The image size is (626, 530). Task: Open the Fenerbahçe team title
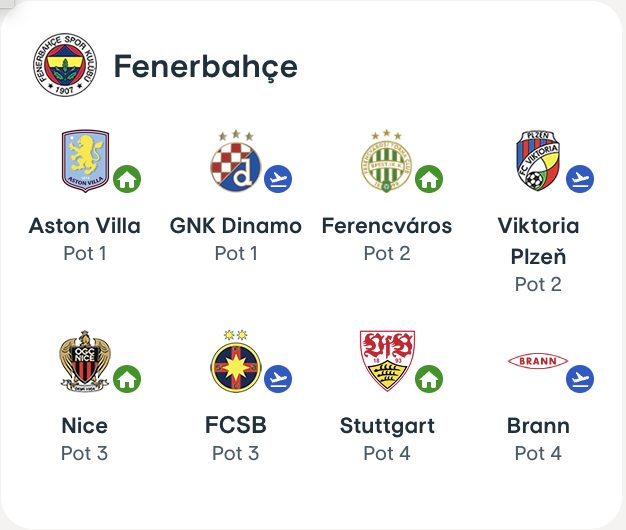point(205,67)
